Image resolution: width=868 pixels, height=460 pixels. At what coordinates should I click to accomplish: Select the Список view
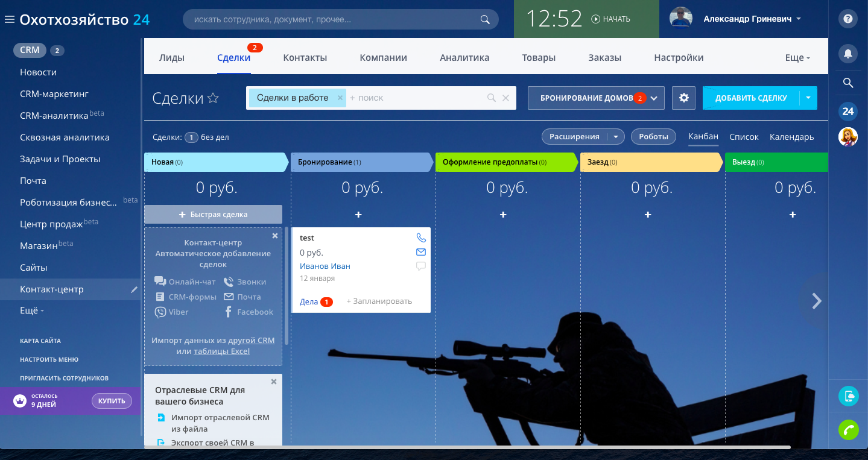pyautogui.click(x=744, y=137)
